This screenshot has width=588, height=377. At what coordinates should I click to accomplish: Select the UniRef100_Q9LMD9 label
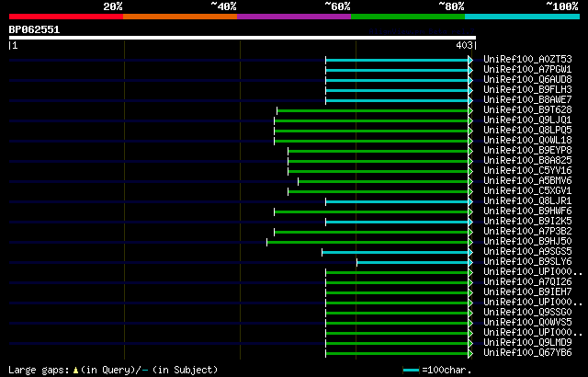527,343
